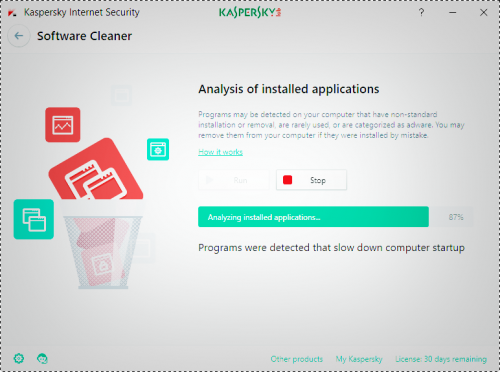Click the large red tilted windows tile

coord(96,169)
